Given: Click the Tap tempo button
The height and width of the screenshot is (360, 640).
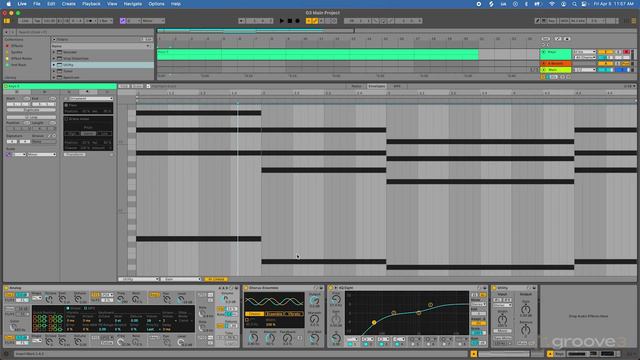Looking at the screenshot, I should 37,21.
